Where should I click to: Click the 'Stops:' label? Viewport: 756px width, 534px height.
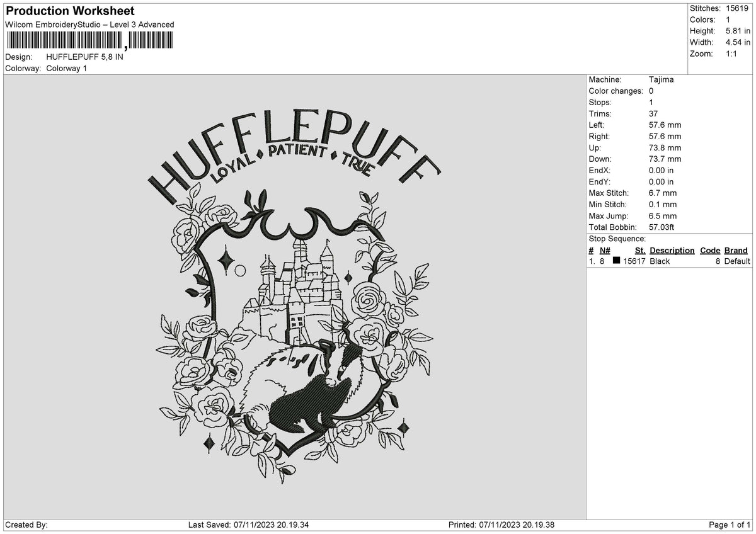600,102
